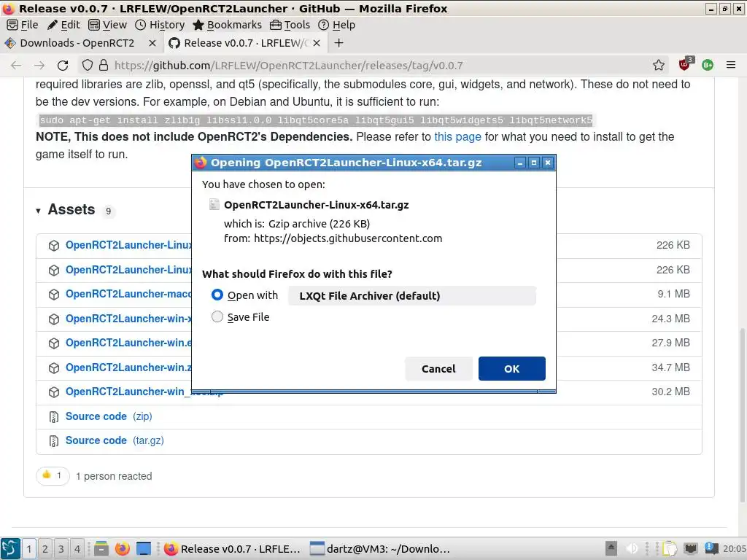Click the site security padlock icon
Viewport: 747px width, 560px height.
point(104,65)
